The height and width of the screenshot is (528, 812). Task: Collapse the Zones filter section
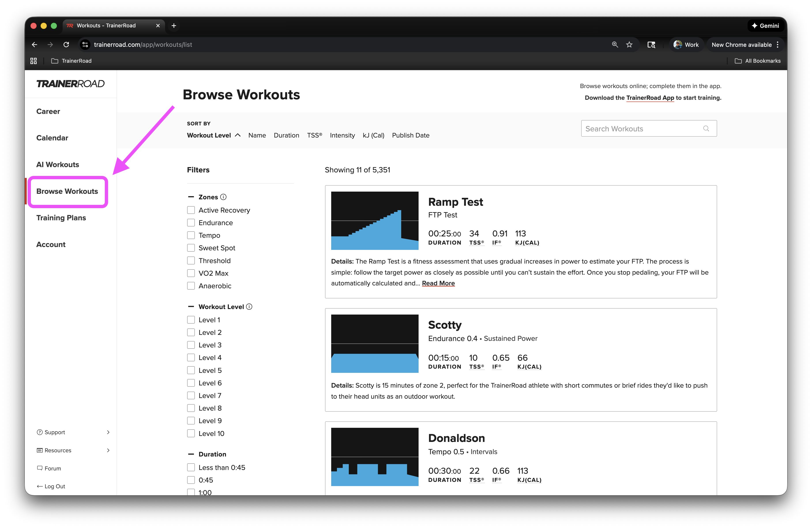click(x=191, y=197)
